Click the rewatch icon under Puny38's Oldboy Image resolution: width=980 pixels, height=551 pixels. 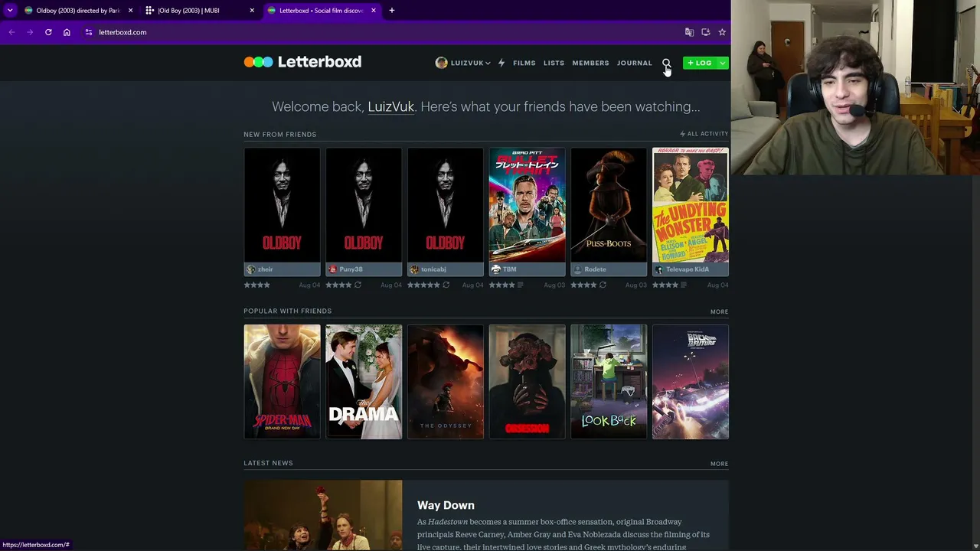(x=358, y=285)
